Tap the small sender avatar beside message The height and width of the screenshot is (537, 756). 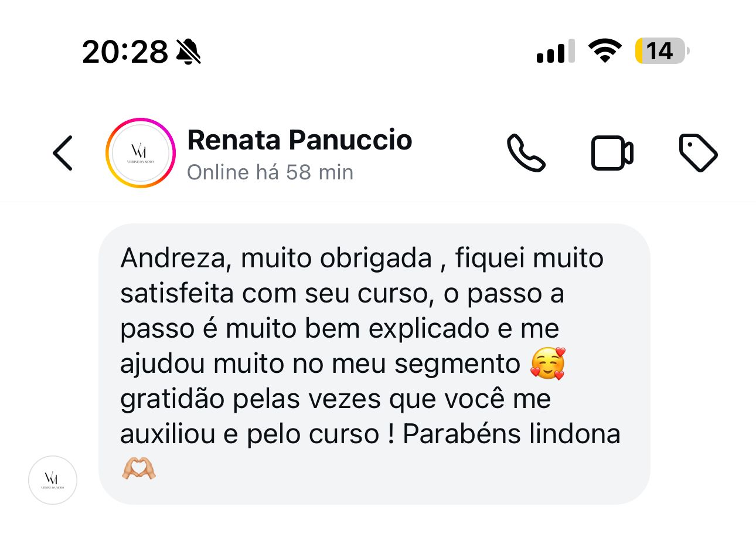53,480
